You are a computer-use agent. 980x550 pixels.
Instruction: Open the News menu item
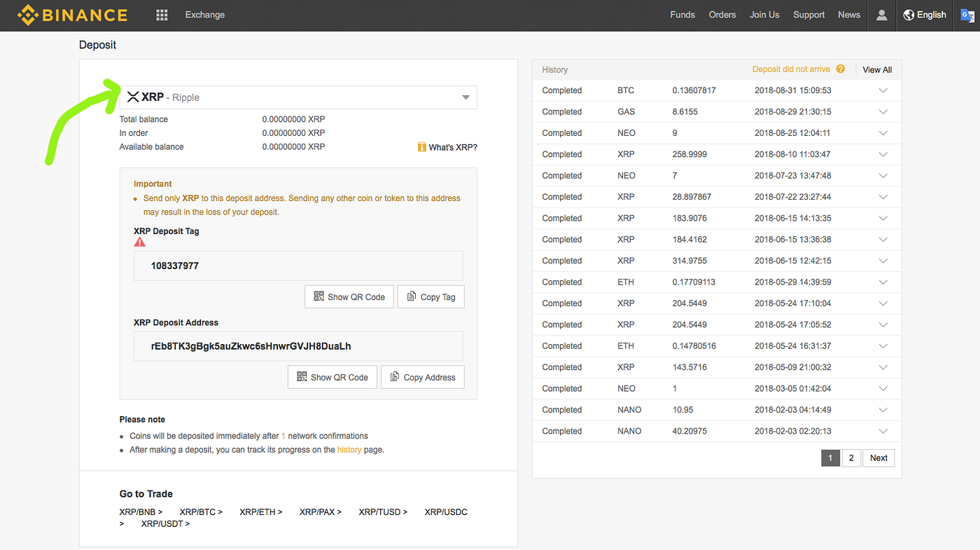tap(849, 15)
